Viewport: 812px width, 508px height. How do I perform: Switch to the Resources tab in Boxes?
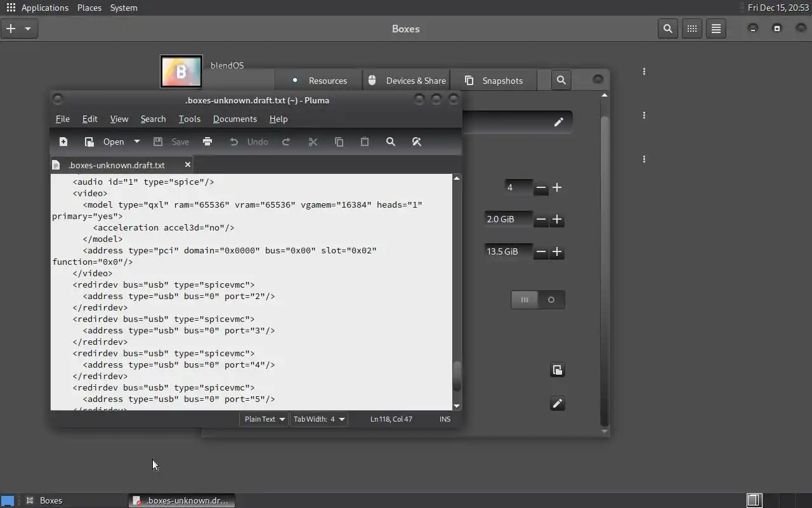(319, 81)
